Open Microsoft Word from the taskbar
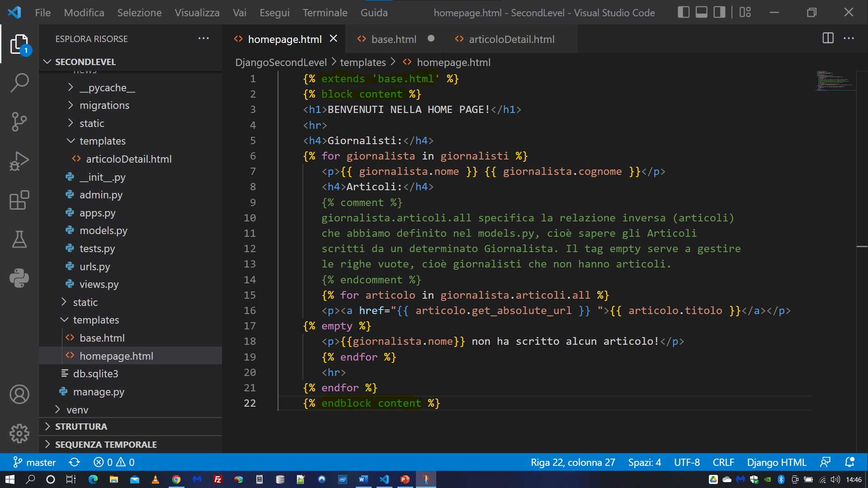 [363, 479]
